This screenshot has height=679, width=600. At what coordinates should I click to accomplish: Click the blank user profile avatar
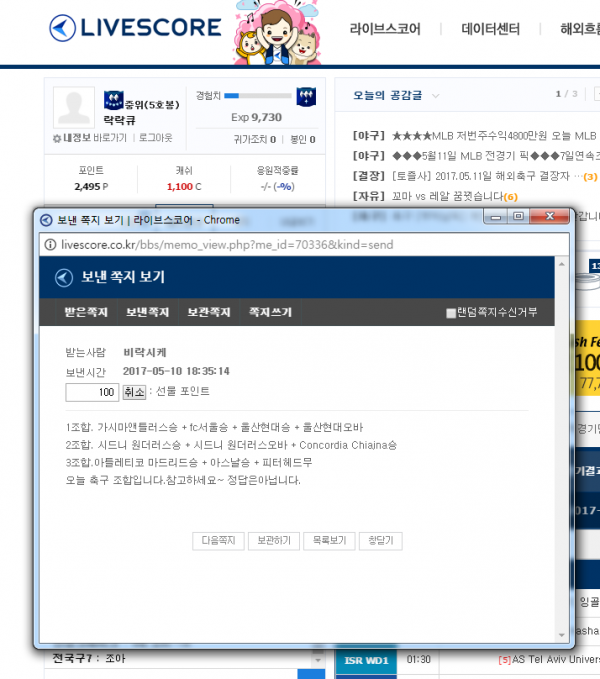pos(74,107)
